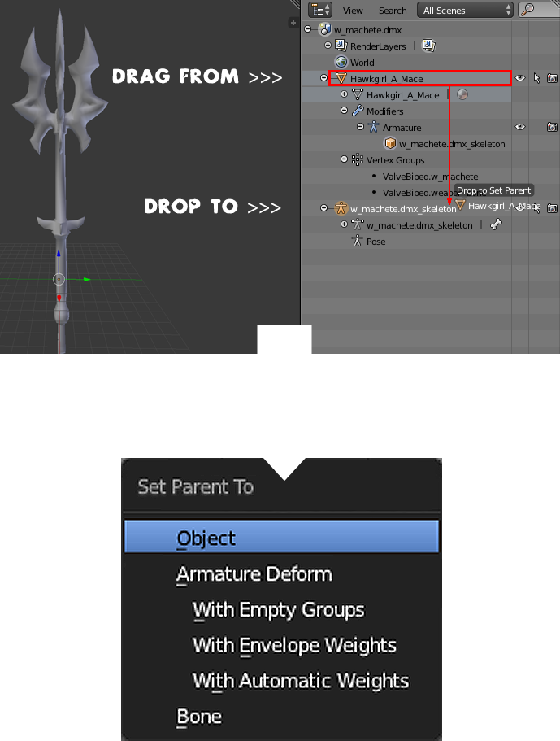This screenshot has width=560, height=741.
Task: Click the RenderLayers icon in outliner
Action: 341,46
